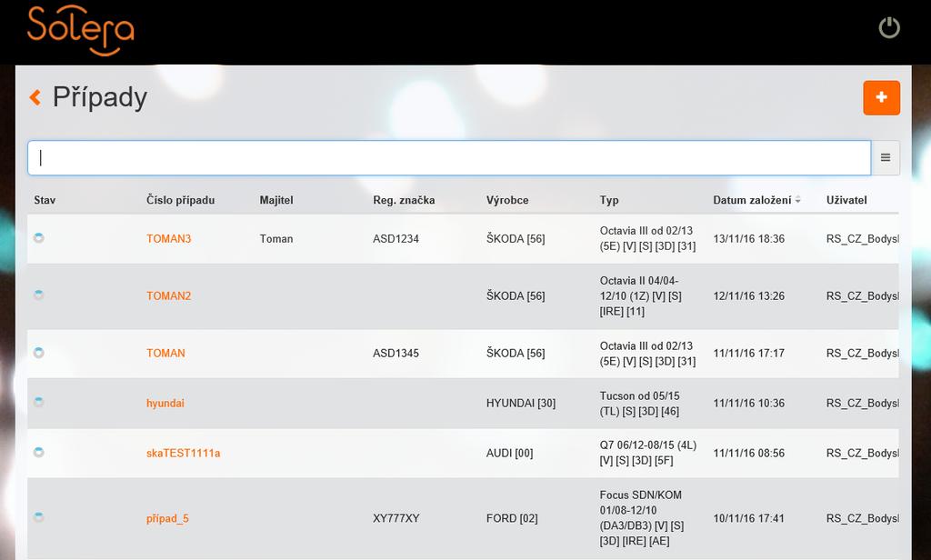Select 'Tucson od 05/15' type cell

tap(639, 404)
